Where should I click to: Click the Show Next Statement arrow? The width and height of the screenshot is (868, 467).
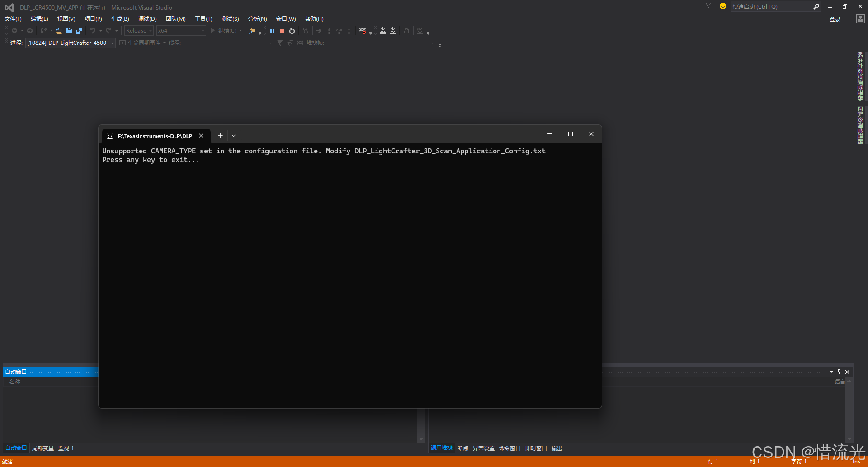click(x=319, y=31)
